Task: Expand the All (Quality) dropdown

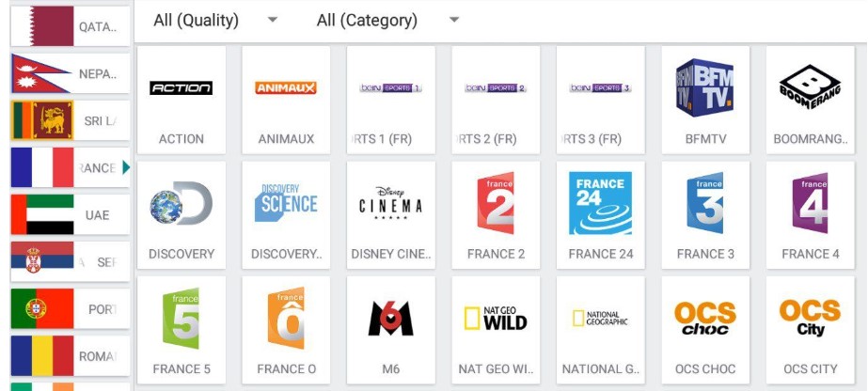Action: [x=215, y=21]
